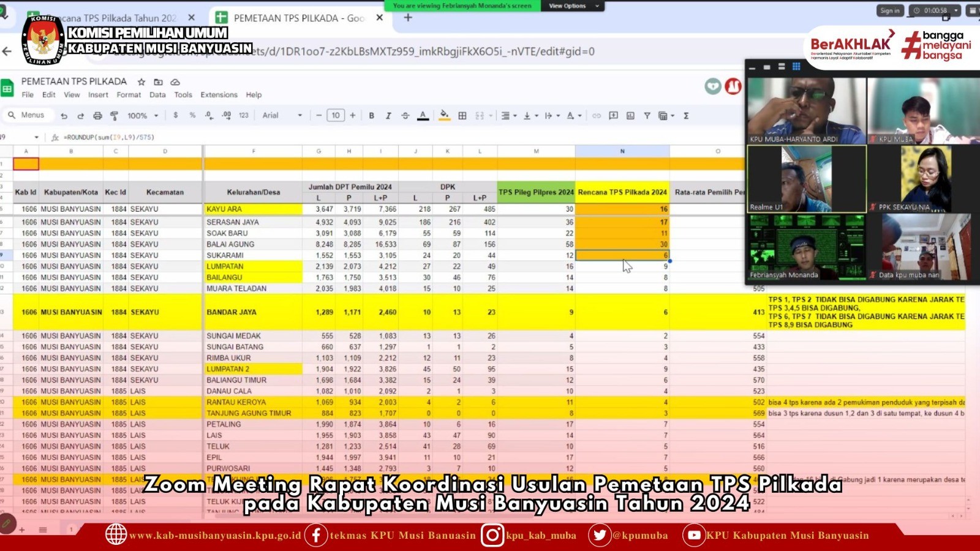Open the View Options dropdown
980x551 pixels.
(571, 6)
